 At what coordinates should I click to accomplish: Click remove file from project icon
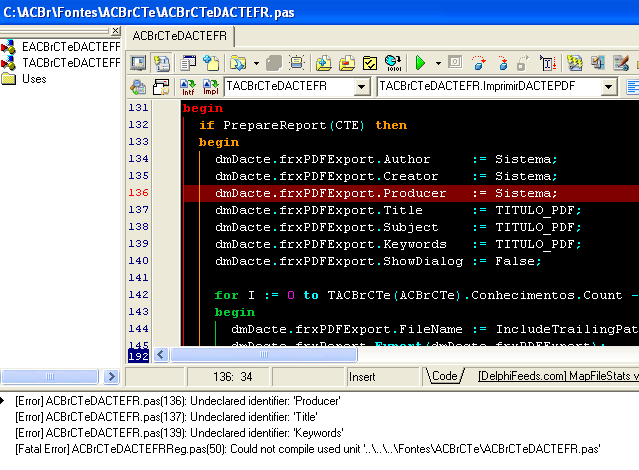click(347, 63)
